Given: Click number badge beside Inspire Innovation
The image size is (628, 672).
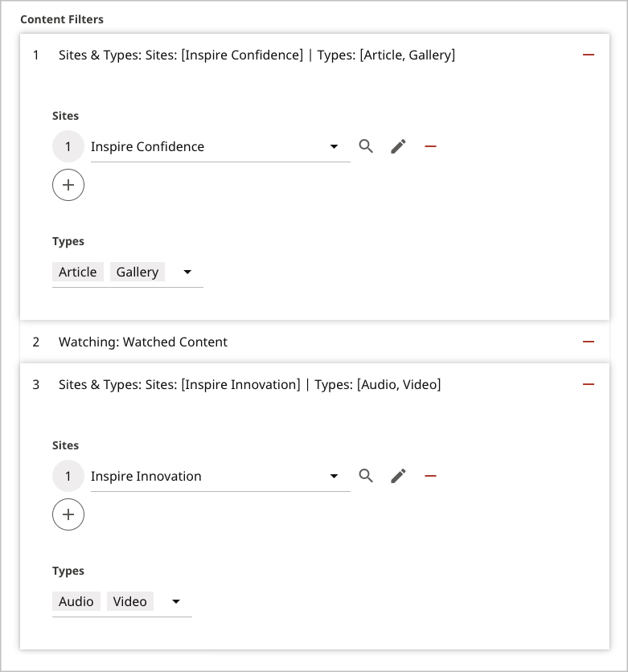Looking at the screenshot, I should (x=68, y=476).
